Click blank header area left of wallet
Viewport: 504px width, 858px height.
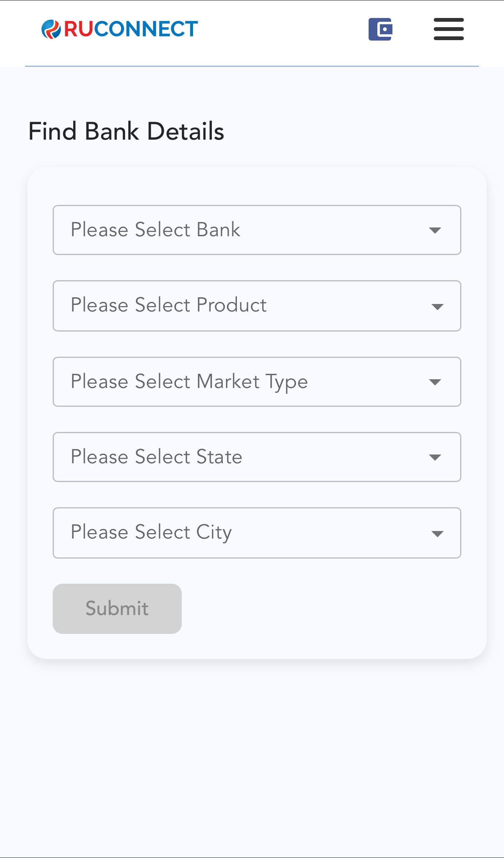pos(284,29)
